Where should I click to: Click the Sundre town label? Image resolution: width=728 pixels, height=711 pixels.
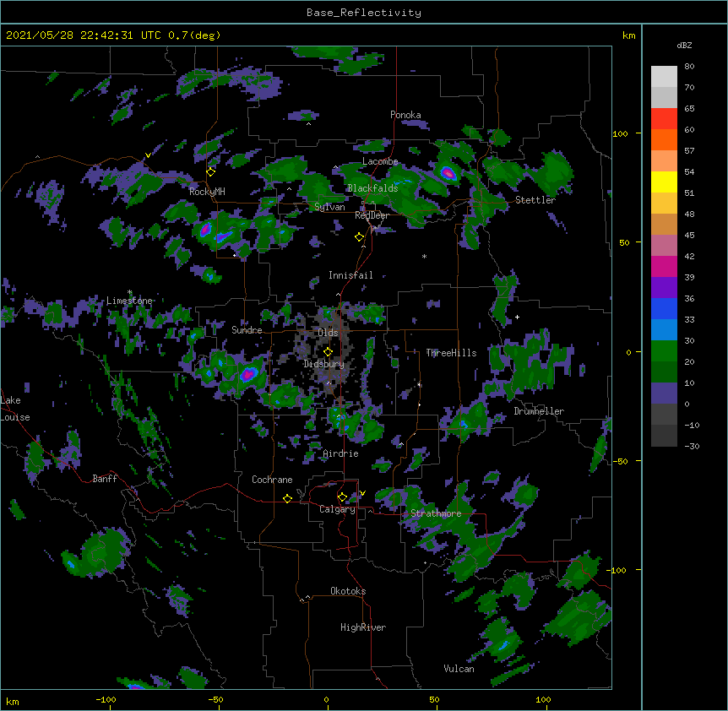click(x=247, y=330)
